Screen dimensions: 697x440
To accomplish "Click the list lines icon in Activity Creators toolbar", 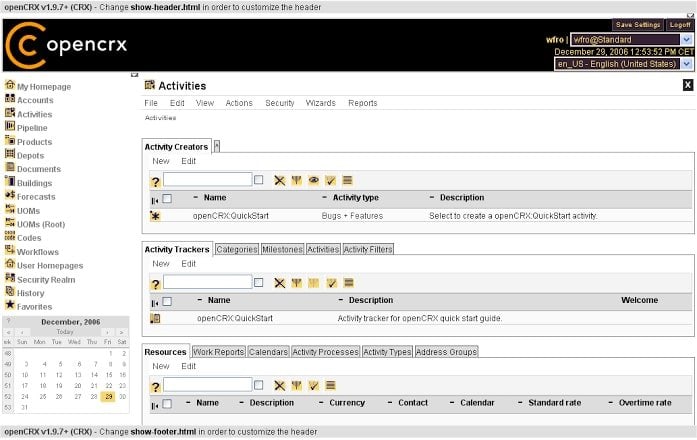I will (x=348, y=180).
